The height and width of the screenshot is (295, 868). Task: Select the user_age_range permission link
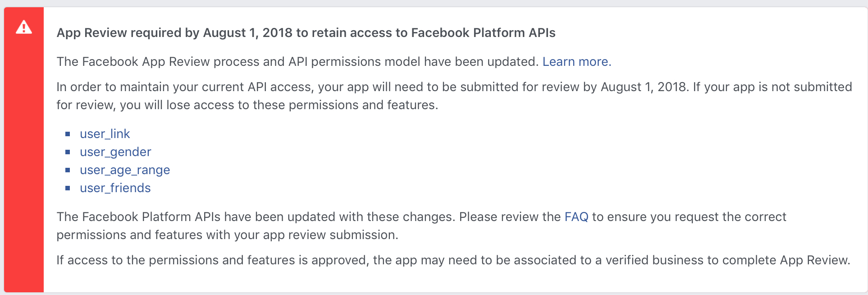(x=125, y=170)
